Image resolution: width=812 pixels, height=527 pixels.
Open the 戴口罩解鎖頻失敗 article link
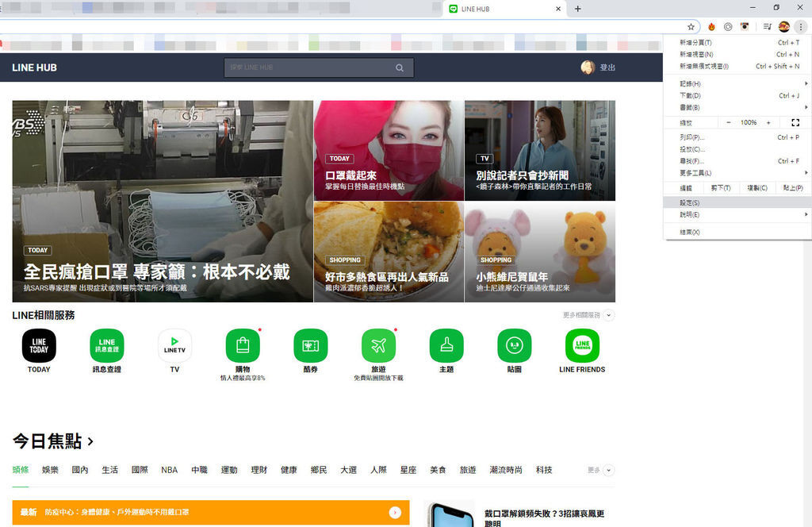(544, 517)
